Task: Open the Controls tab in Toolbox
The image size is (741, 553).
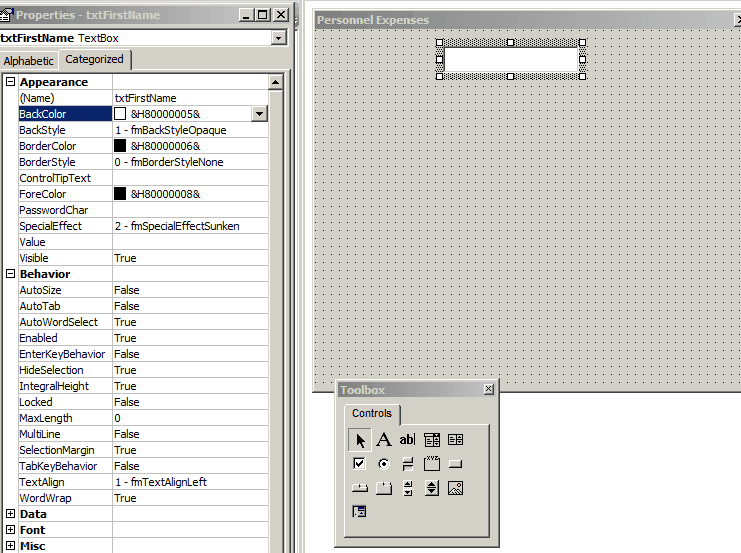Action: coord(372,413)
